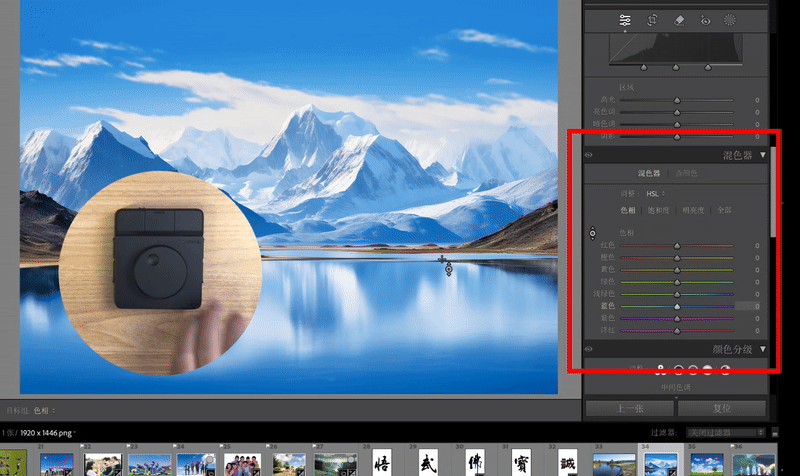Toggle the 混色器 panel eye switch
The width and height of the screenshot is (800, 476).
(x=588, y=155)
